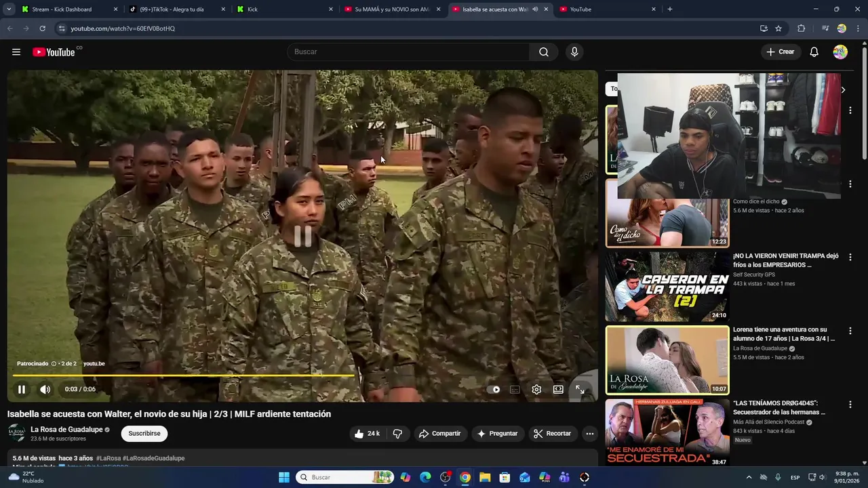Click the Preguntar button
This screenshot has height=488, width=868.
(x=497, y=434)
